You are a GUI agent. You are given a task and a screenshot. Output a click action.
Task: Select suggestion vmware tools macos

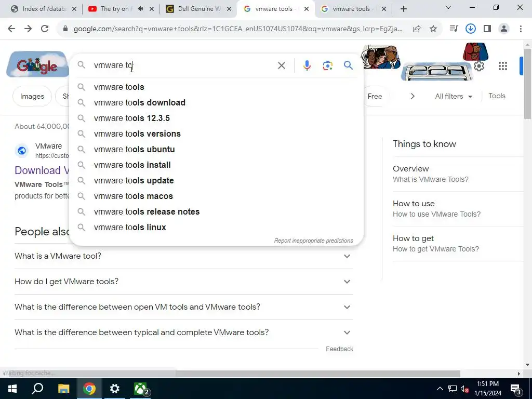tap(216, 196)
